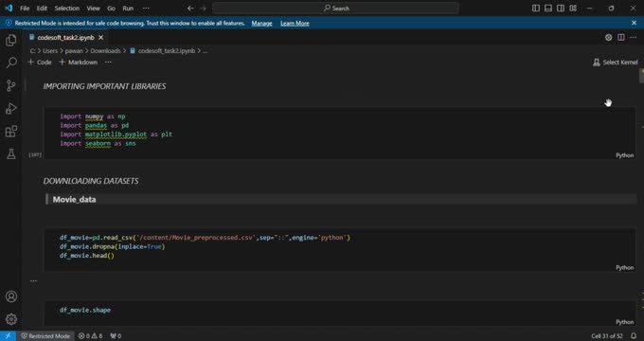Toggle the secondary side bar layout
644x341 pixels.
tap(561, 9)
